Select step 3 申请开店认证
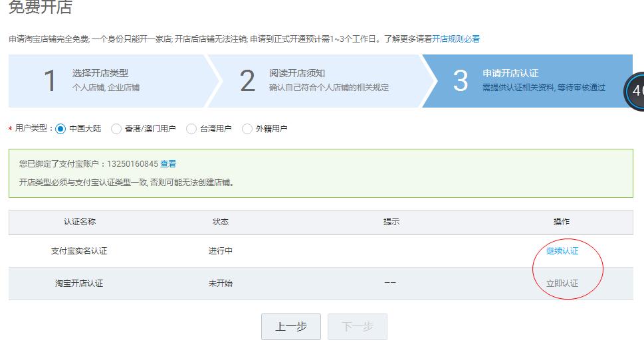The image size is (644, 350). tap(528, 81)
